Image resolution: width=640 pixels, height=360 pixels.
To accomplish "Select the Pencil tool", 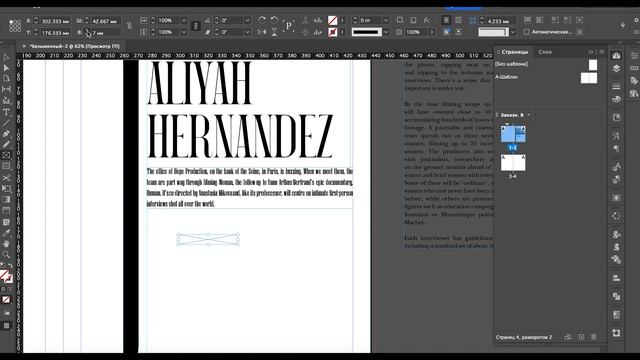I will coord(6,144).
